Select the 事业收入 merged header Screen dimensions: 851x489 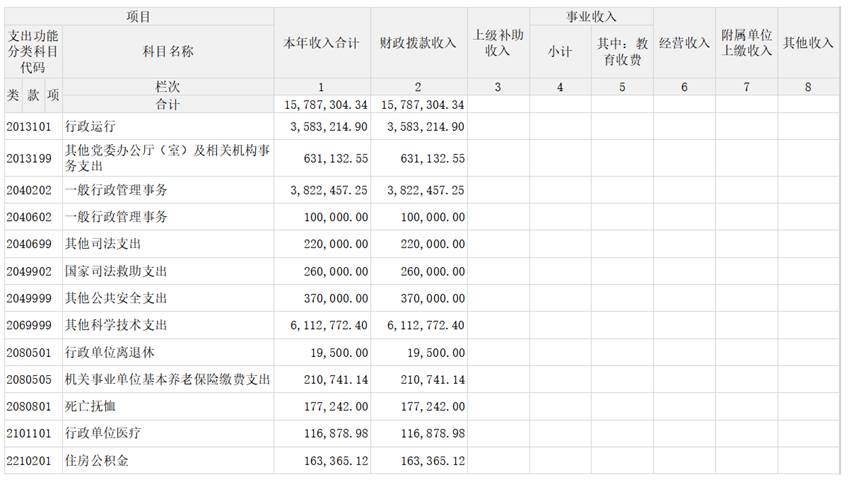point(591,17)
